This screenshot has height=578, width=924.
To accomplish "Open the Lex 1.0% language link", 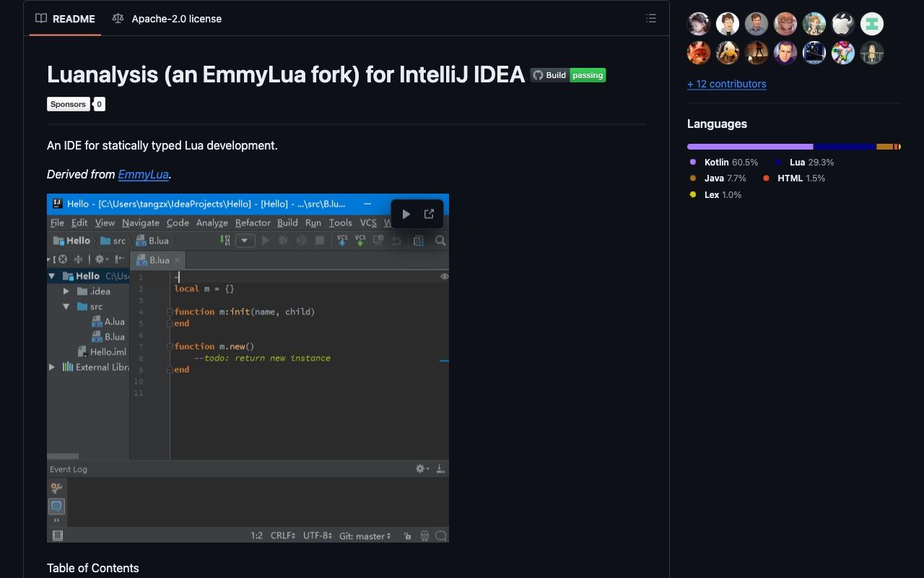I will pos(715,195).
